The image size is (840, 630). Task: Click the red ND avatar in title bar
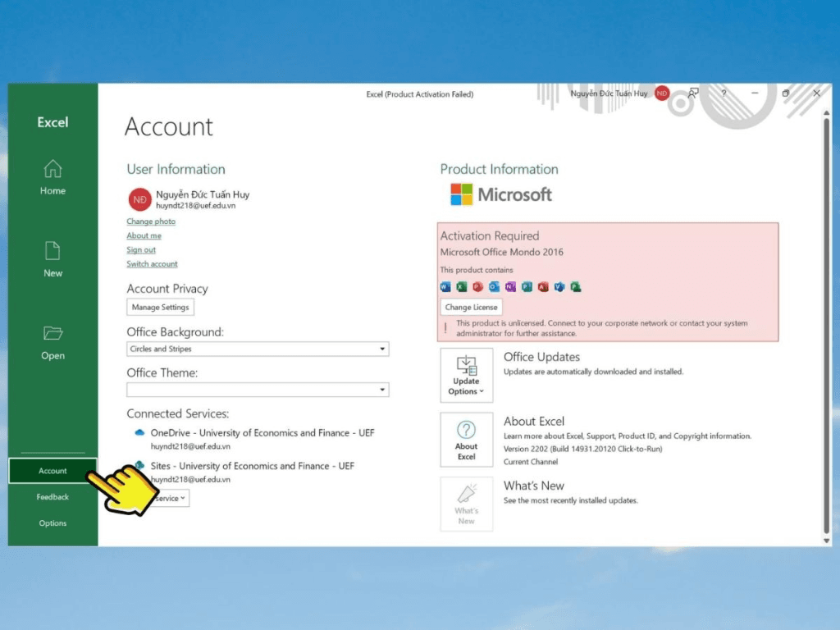pos(662,94)
